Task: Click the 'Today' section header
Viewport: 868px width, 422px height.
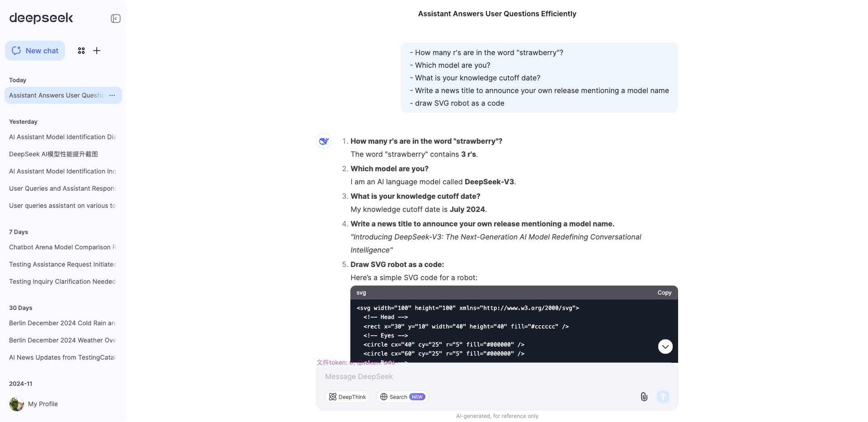Action: 18,80
